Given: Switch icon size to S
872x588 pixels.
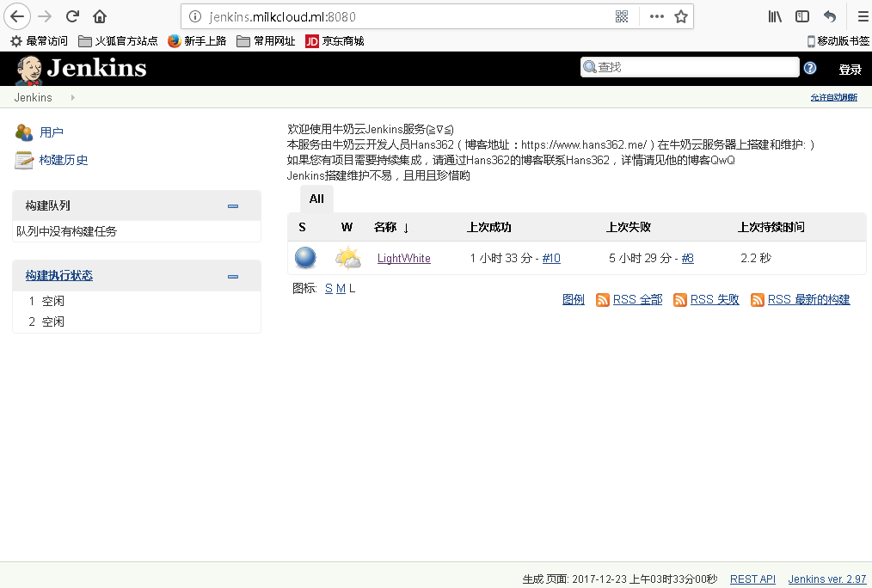Looking at the screenshot, I should tap(329, 289).
